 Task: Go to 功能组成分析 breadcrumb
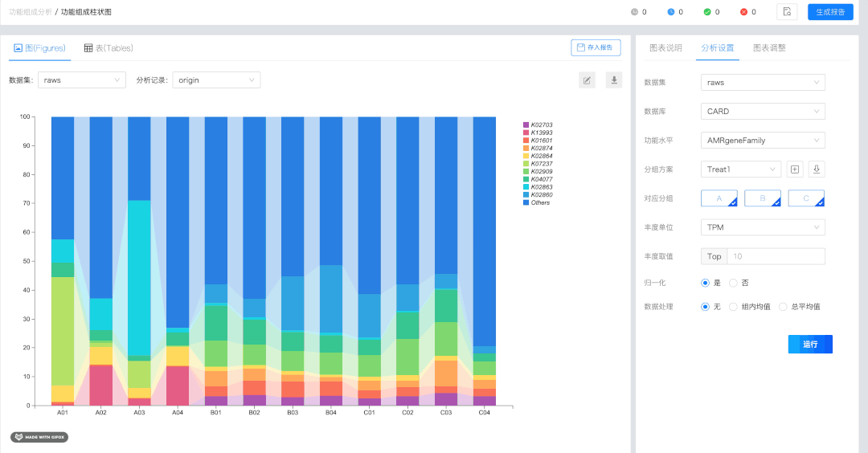31,11
